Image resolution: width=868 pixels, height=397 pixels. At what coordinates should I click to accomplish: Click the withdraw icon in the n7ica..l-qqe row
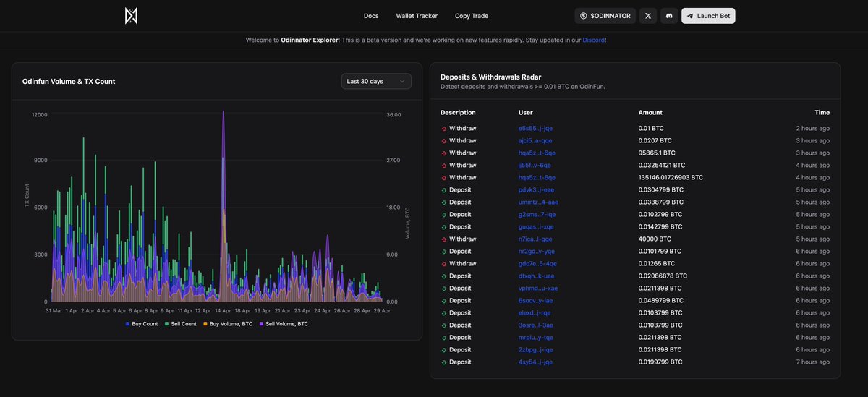pos(444,239)
